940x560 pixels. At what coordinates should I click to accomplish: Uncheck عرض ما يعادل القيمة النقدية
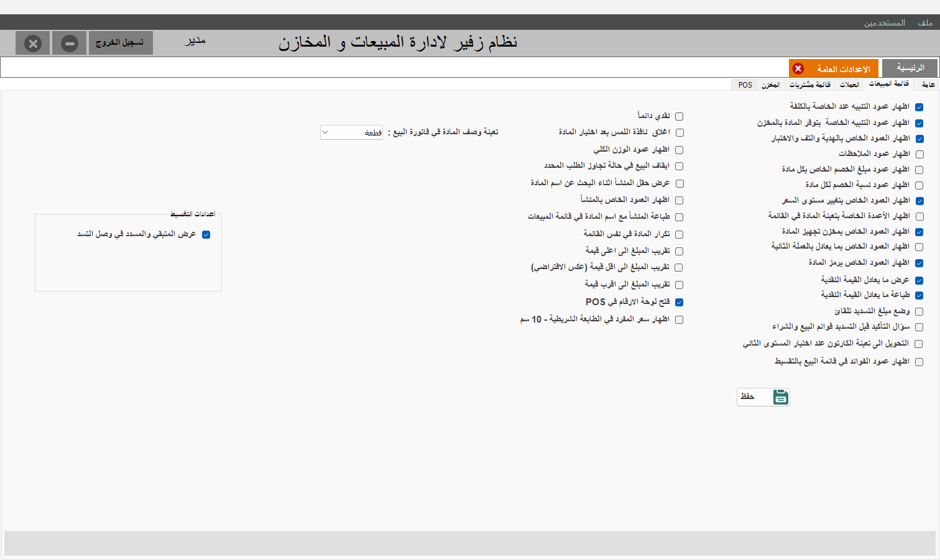[x=919, y=280]
